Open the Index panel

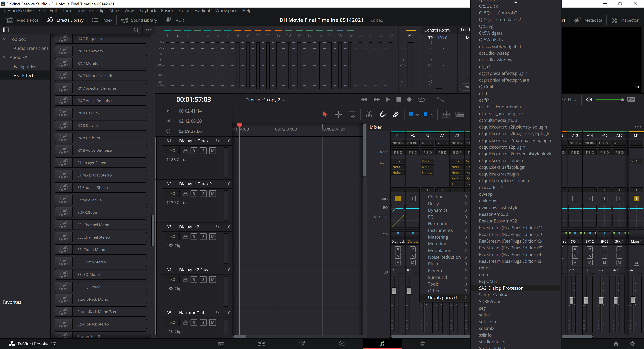coord(102,20)
